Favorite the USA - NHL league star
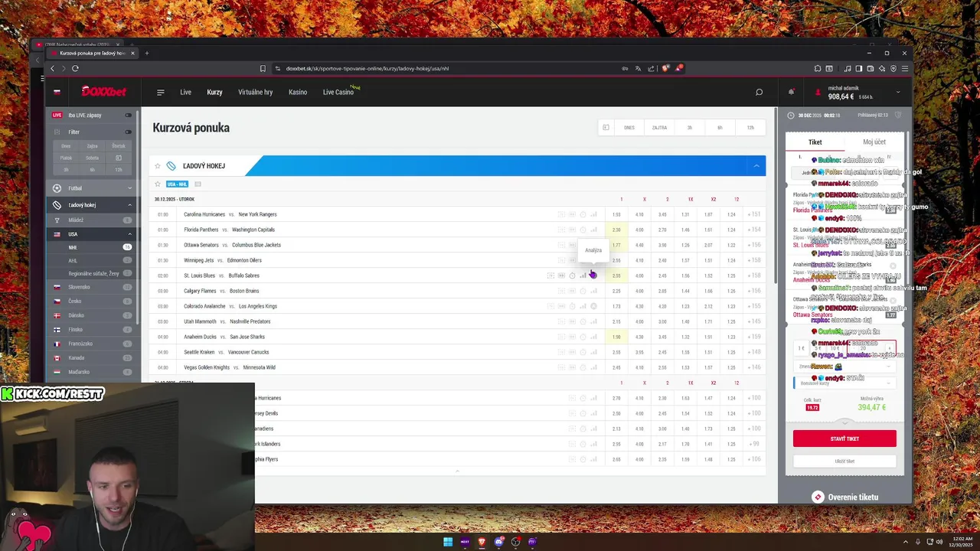The image size is (980, 551). (x=158, y=184)
